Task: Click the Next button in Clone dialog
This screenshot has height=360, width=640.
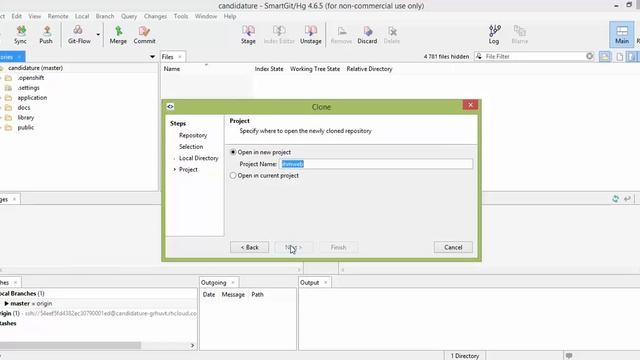Action: [293, 247]
